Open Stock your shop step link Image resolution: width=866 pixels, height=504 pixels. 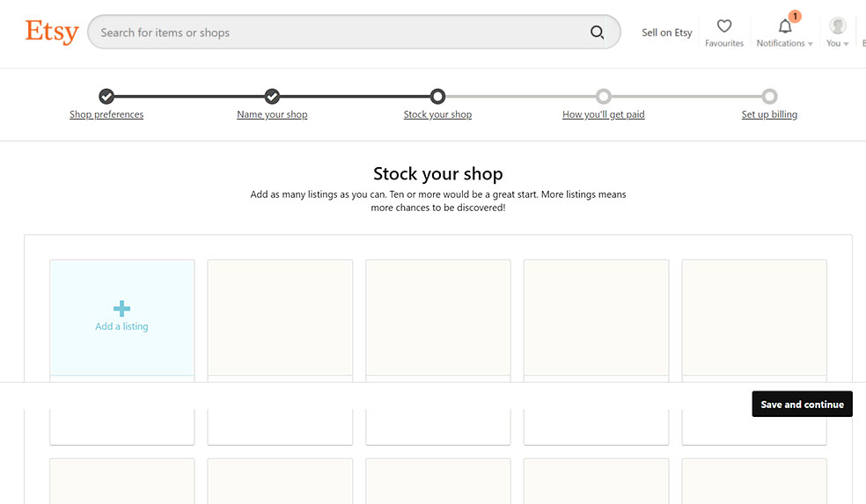(x=437, y=114)
